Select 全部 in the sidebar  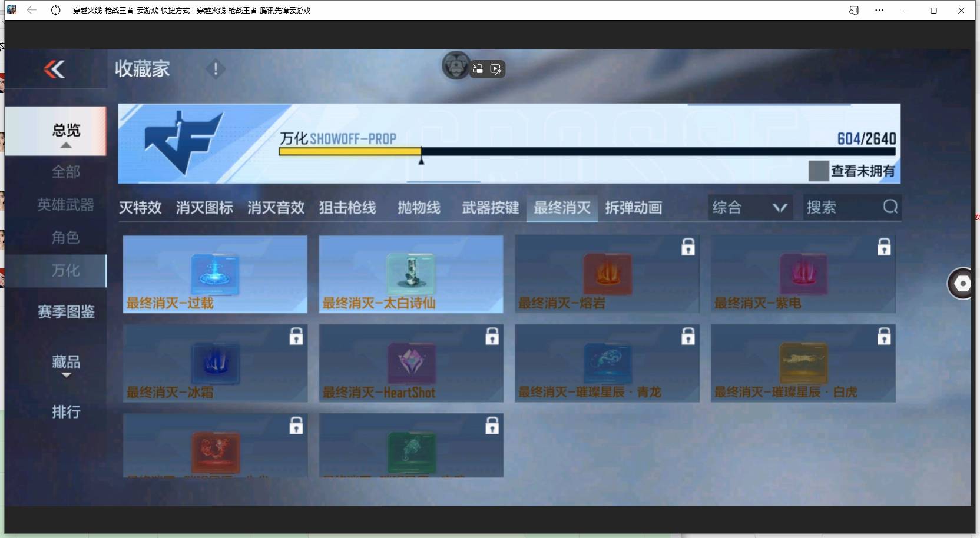[x=65, y=172]
